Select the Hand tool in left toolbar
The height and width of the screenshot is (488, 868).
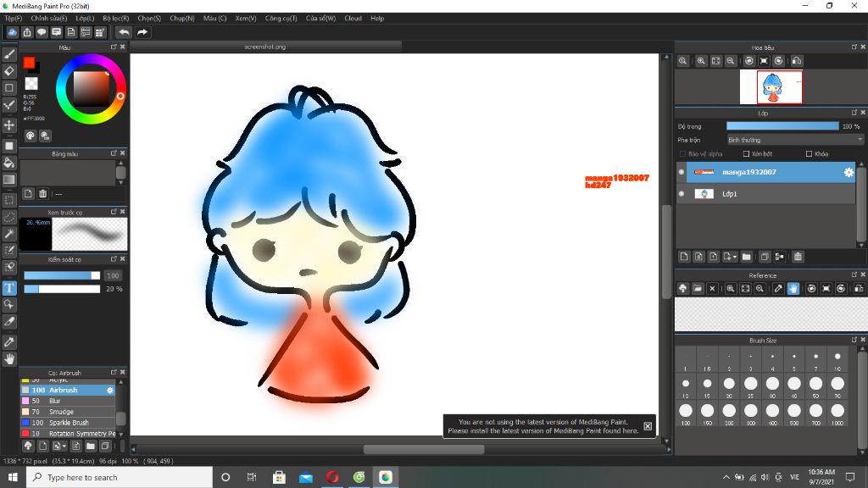coord(9,359)
